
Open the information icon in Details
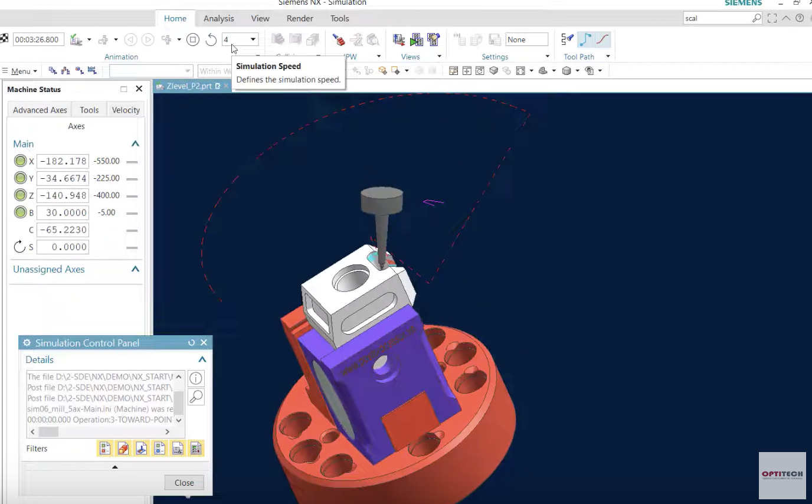196,378
